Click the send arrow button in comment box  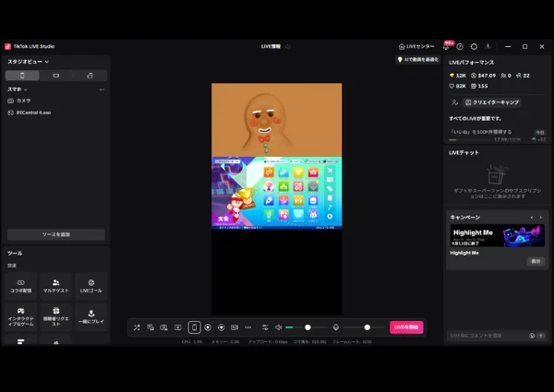coord(540,336)
